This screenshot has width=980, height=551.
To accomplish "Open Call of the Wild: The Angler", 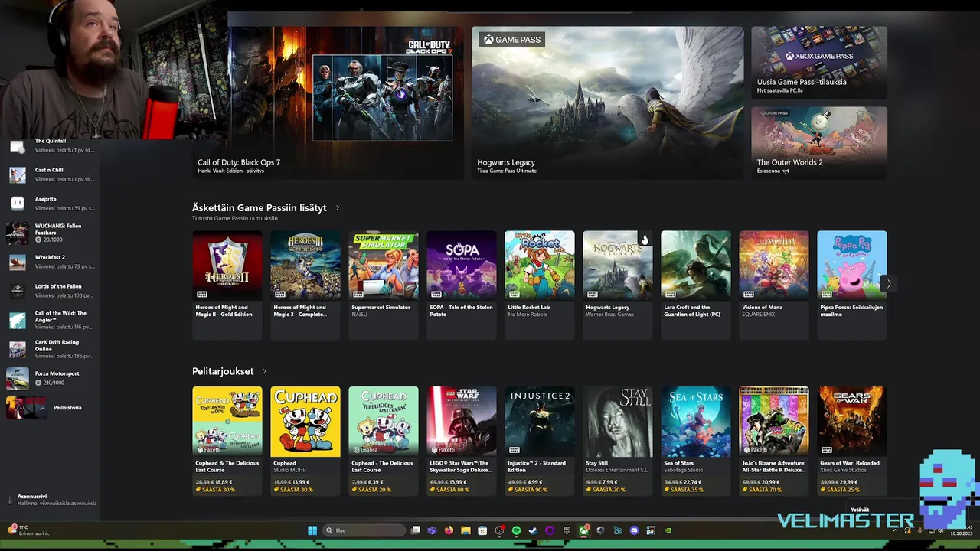I will click(51, 320).
